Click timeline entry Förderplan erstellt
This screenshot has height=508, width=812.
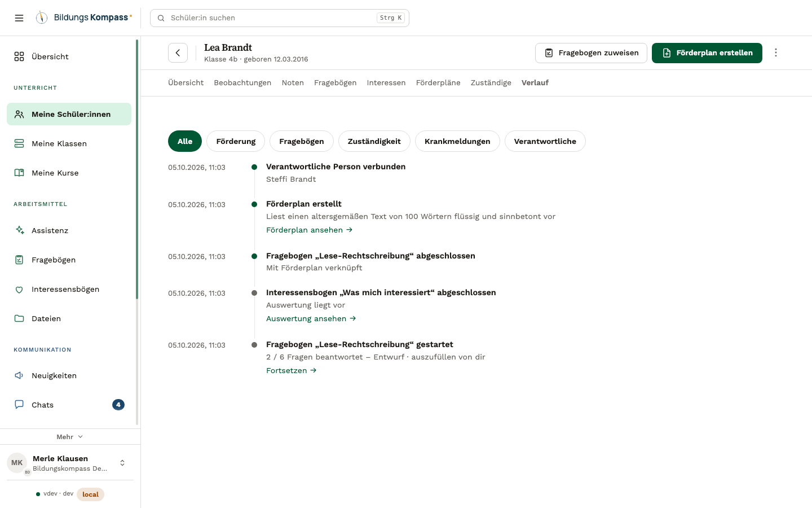(304, 204)
